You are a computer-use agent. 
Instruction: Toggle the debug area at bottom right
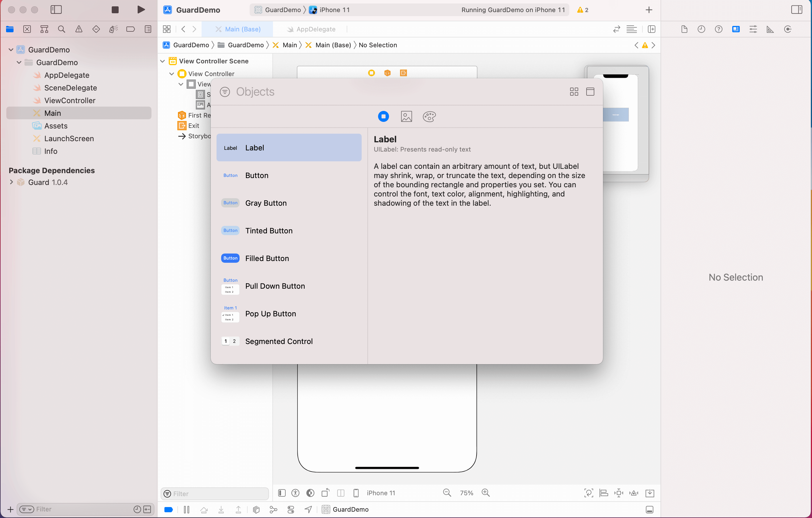(650, 510)
